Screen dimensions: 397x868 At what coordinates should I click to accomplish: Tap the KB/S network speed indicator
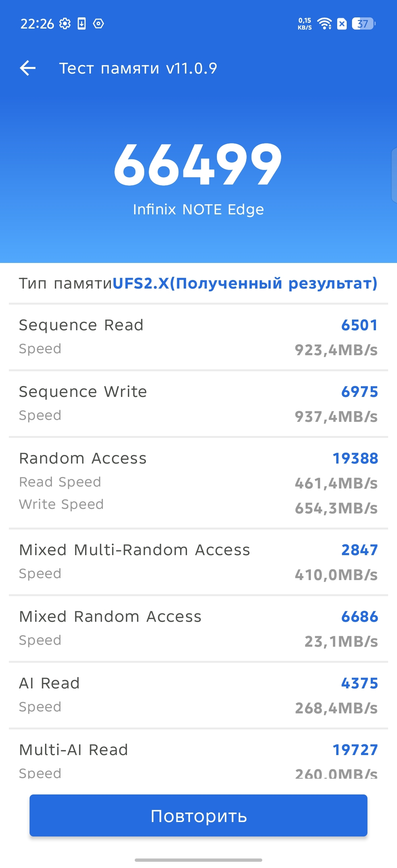[305, 24]
